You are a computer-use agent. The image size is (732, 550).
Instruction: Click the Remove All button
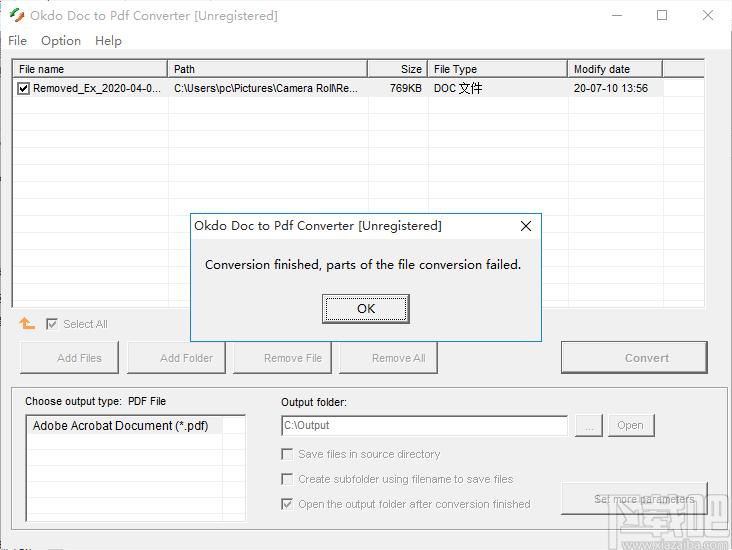[x=388, y=358]
